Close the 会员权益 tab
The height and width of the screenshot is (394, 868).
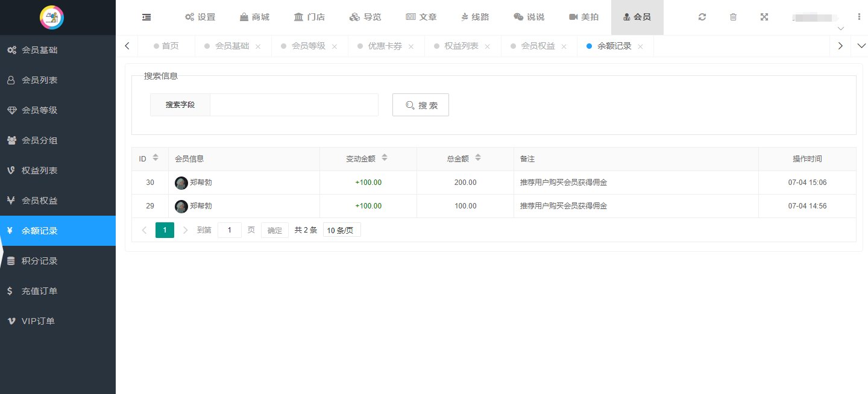click(564, 46)
